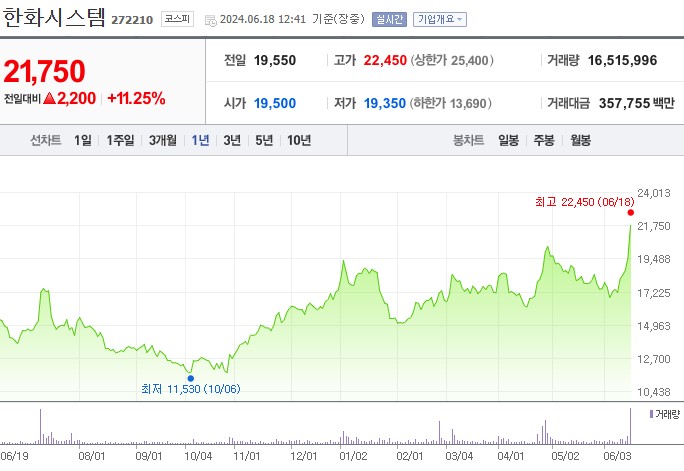Screen dimensions: 684x471
Task: Click the 실시간 real-time badge
Action: (389, 20)
